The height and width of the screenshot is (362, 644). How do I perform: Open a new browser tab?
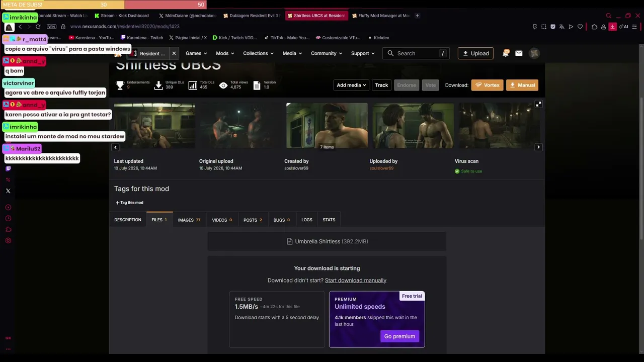pos(417,16)
